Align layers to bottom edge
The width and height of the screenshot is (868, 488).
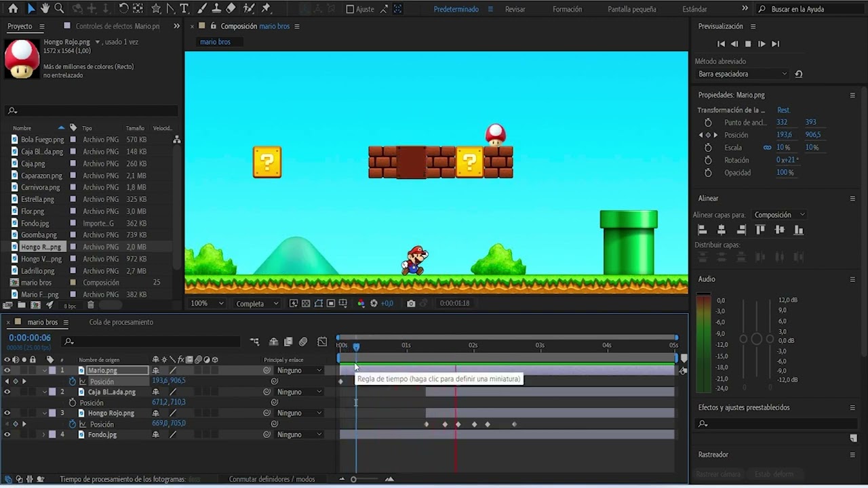click(799, 230)
